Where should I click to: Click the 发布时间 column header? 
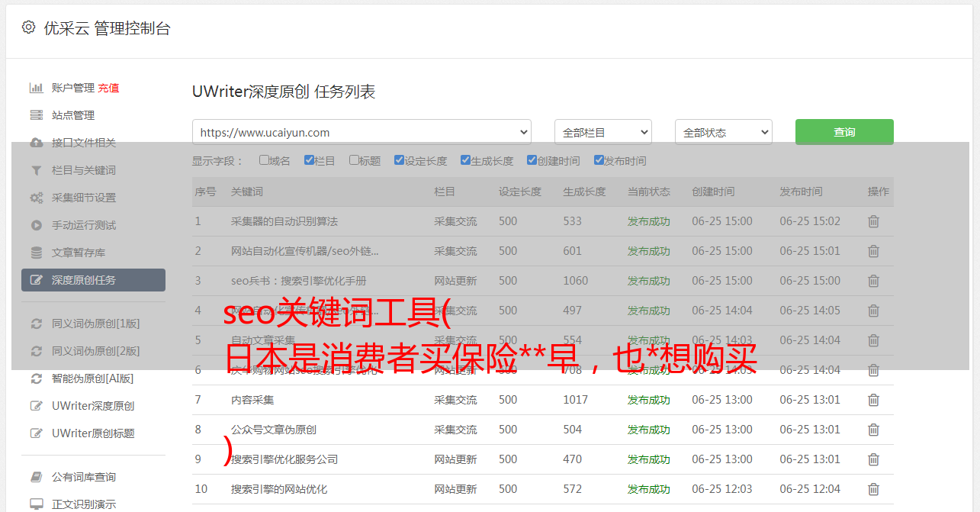tap(801, 192)
